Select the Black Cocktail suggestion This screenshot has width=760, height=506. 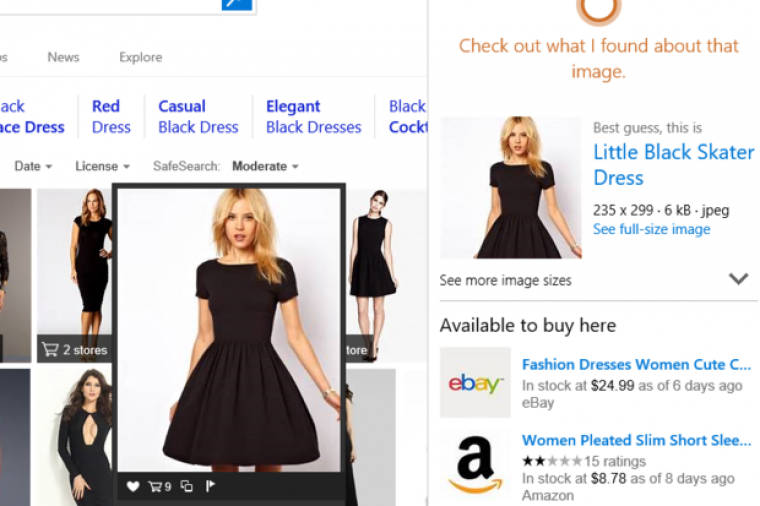408,116
